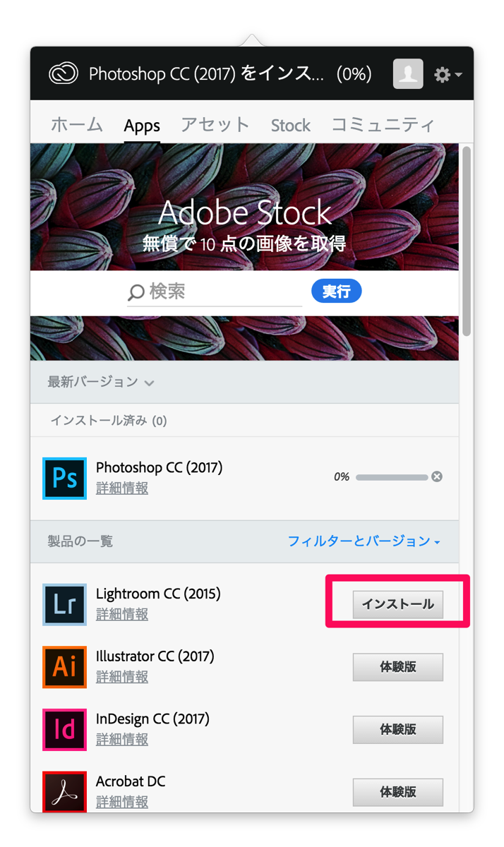Click the Creative Cloud logo icon
Viewport: 504px width, 847px height.
pos(64,74)
